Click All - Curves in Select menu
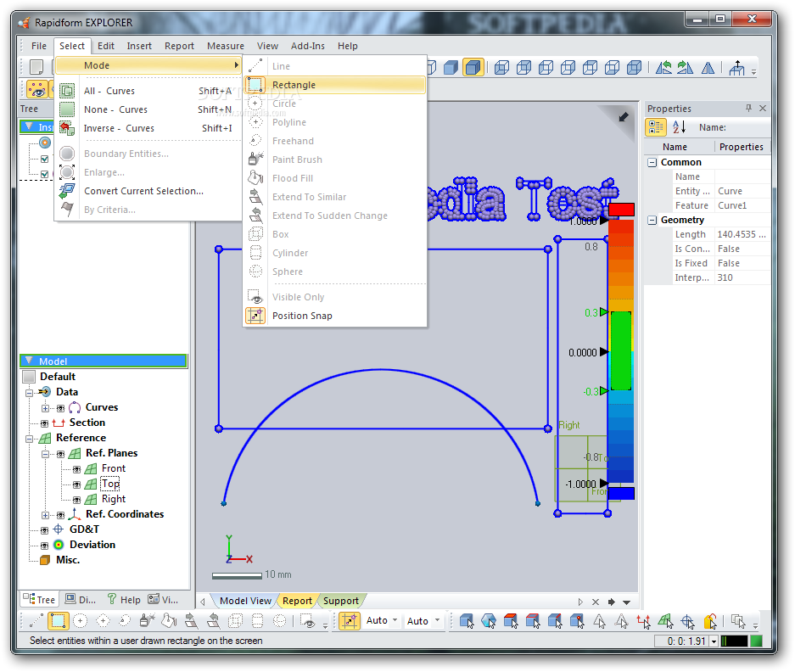795x672 pixels. [x=109, y=91]
